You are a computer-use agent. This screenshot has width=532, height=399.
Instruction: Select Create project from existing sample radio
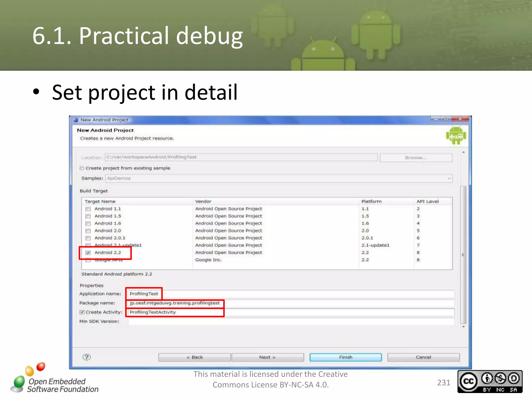(x=82, y=168)
